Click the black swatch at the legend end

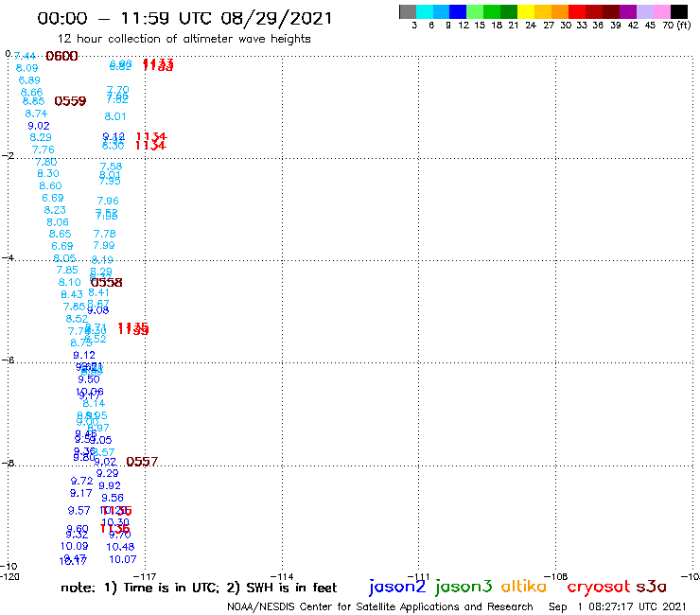click(x=679, y=11)
